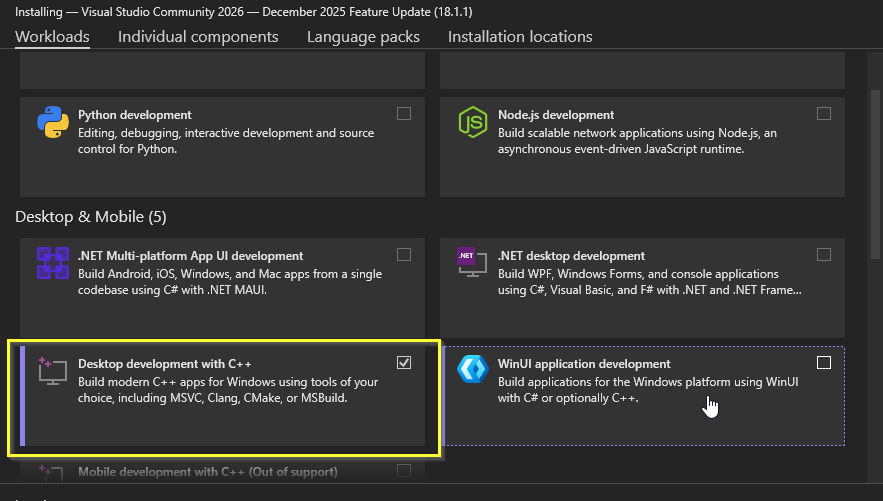Select the Mobile development with C++ checkbox
Screen dimensions: 883x501
[x=404, y=470]
